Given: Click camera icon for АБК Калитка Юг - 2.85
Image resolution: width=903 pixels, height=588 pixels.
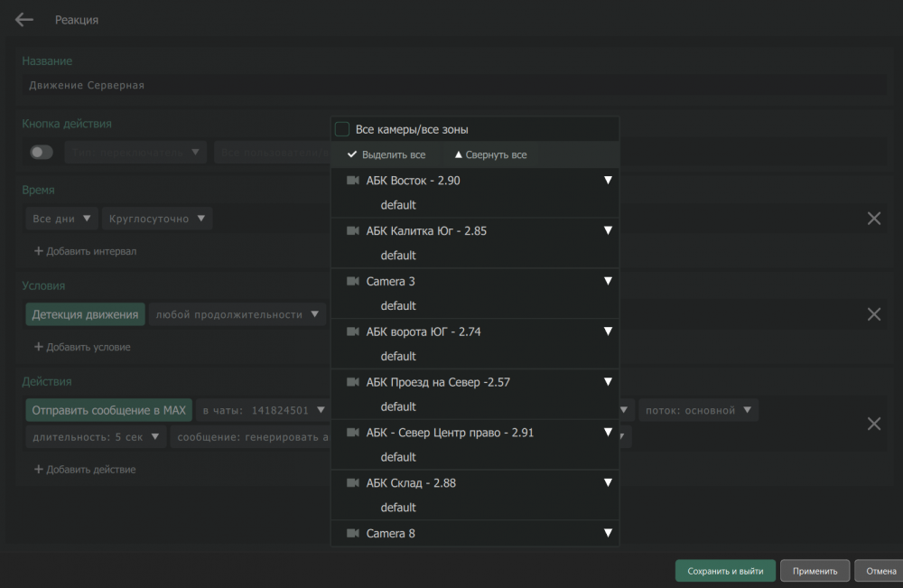Looking at the screenshot, I should (x=352, y=231).
